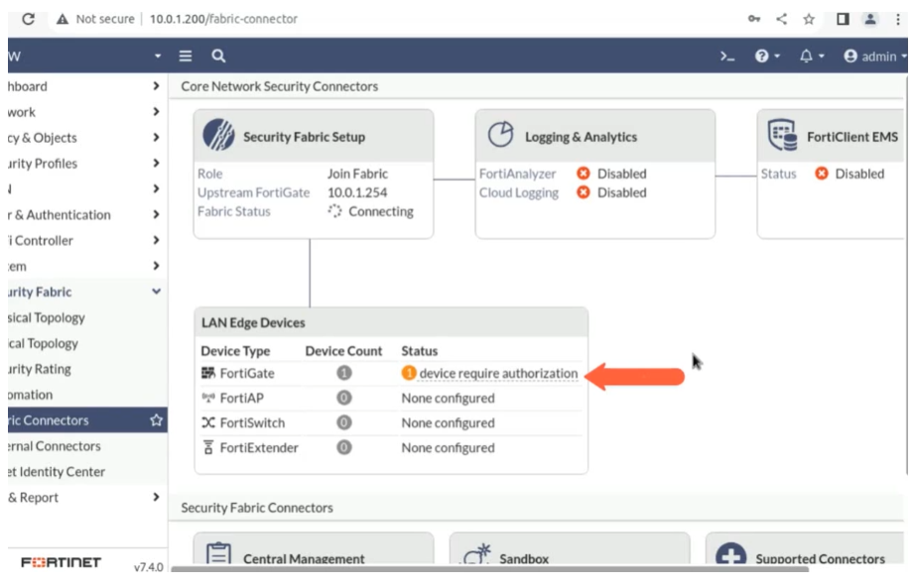The height and width of the screenshot is (588, 914).
Task: Expand the Security Profiles chevron
Action: coord(156,163)
